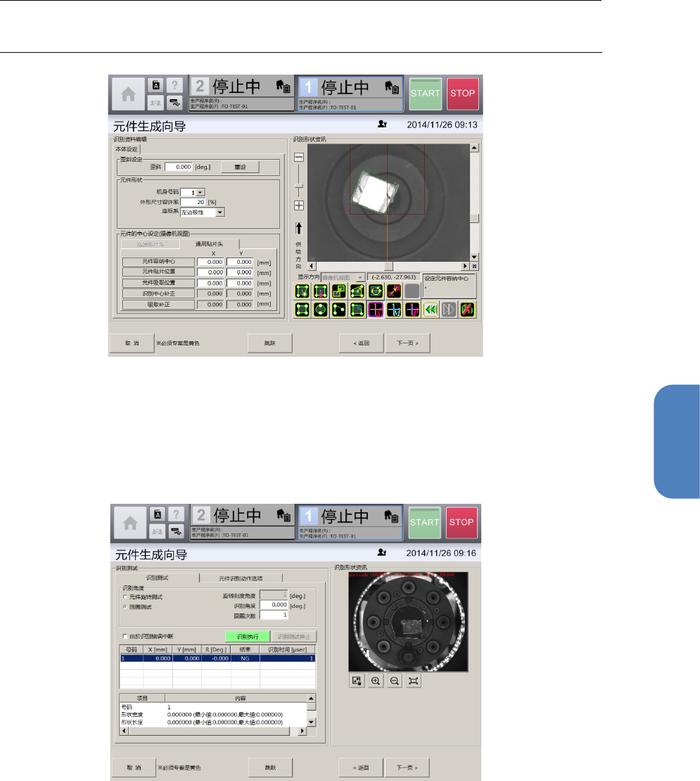Image resolution: width=700 pixels, height=781 pixels.
Task: Click the 识别角度 input field
Action: point(274,604)
